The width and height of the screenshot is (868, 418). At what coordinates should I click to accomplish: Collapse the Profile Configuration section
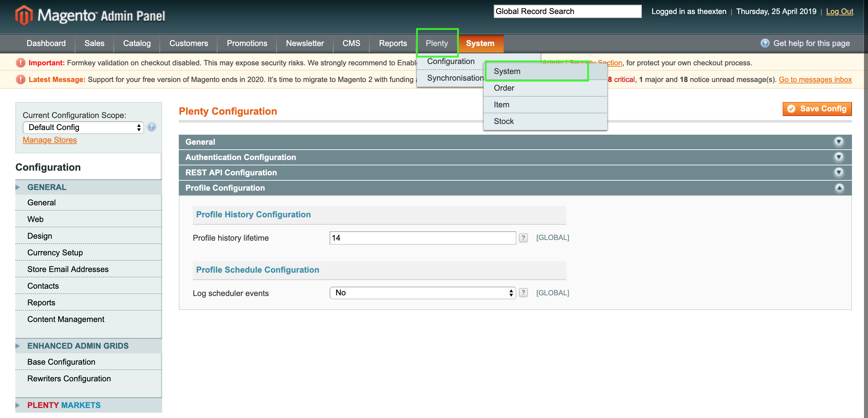tap(839, 188)
